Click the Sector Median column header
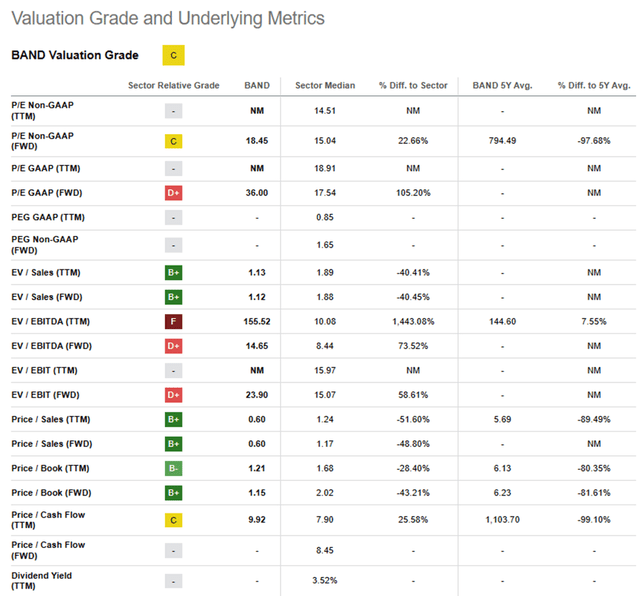 click(325, 85)
